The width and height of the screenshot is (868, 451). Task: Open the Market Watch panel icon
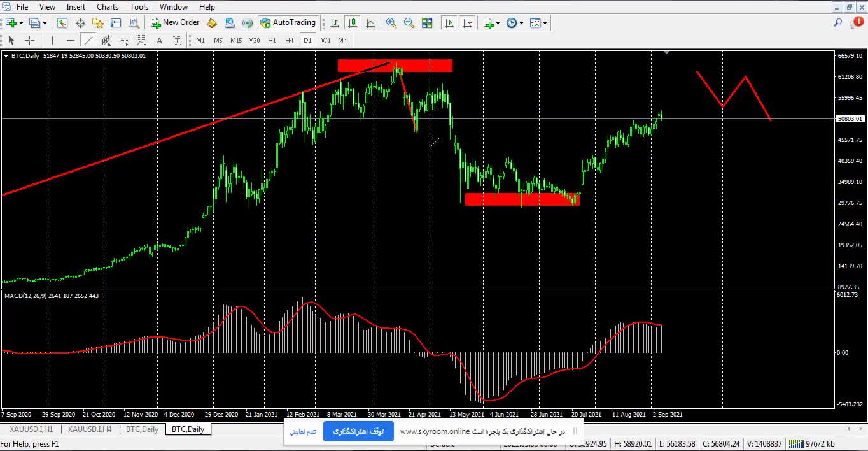tap(62, 22)
